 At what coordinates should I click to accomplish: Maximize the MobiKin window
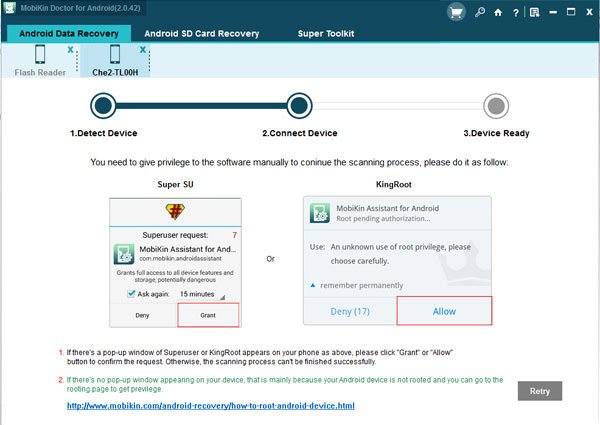tap(571, 12)
